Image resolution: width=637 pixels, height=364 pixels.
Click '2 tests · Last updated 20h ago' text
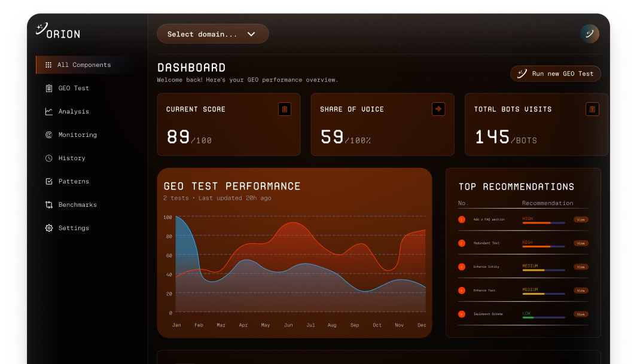217,198
